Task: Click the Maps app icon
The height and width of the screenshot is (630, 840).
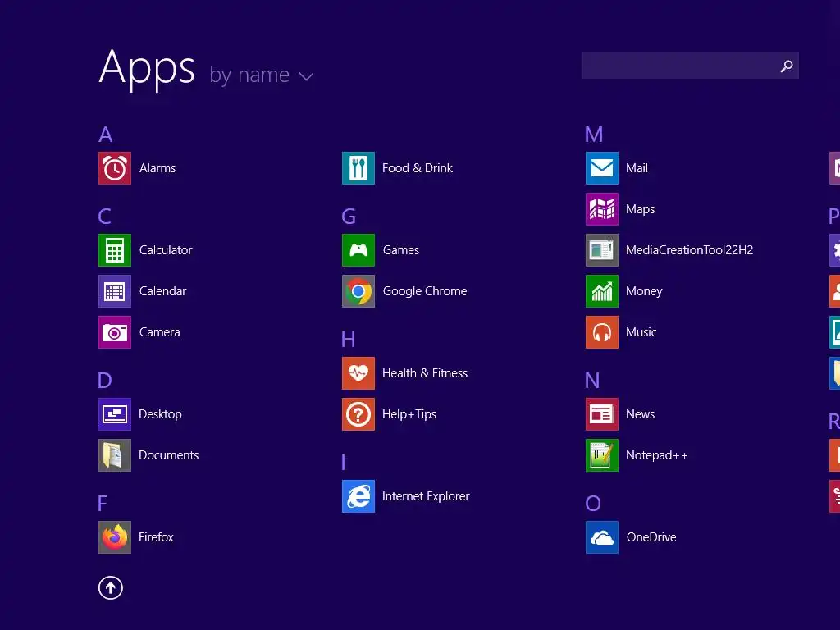Action: coord(602,209)
